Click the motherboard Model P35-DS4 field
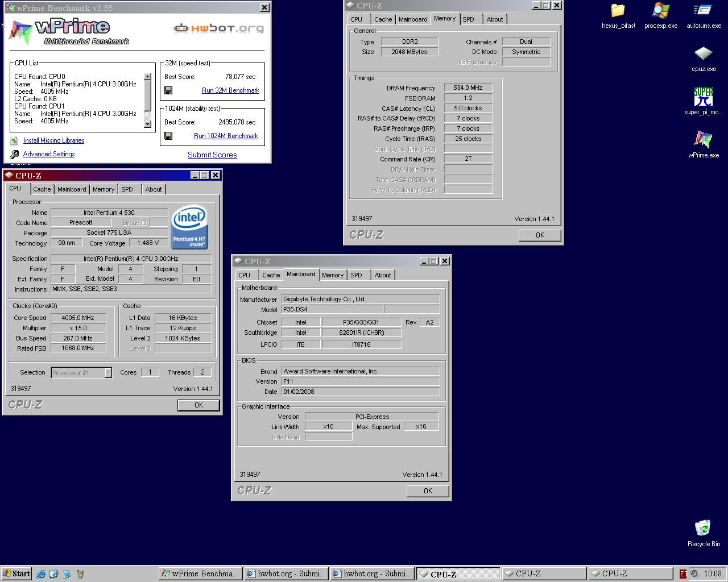728x582 pixels. pyautogui.click(x=332, y=309)
